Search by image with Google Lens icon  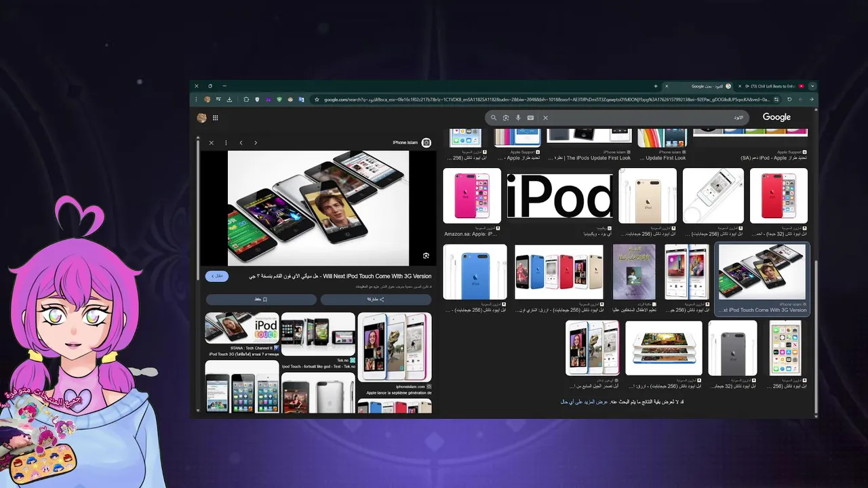point(506,117)
